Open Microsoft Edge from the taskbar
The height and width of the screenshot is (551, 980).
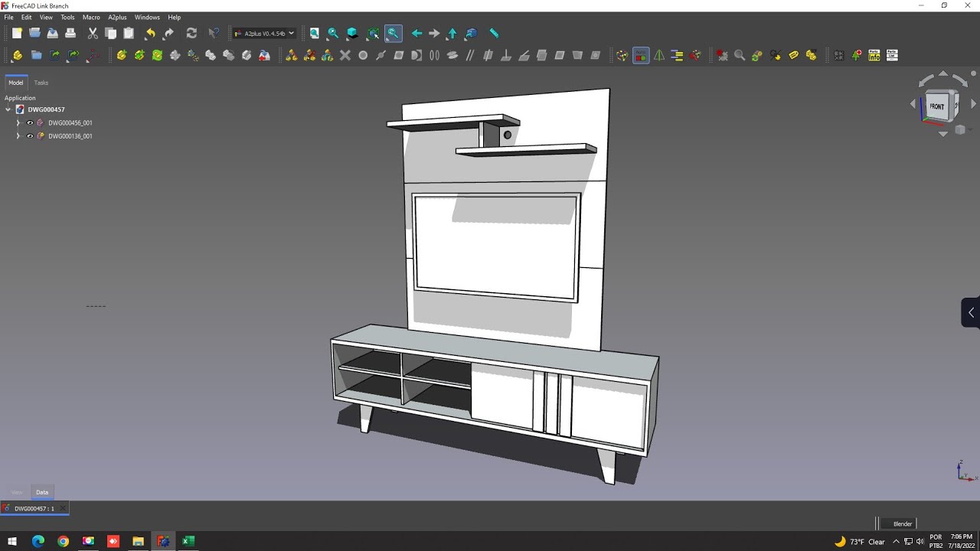(x=38, y=541)
